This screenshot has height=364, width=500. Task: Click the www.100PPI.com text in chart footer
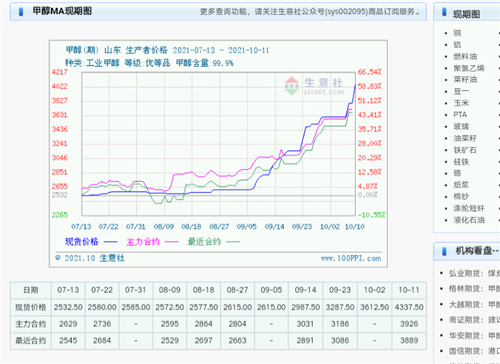tap(351, 258)
